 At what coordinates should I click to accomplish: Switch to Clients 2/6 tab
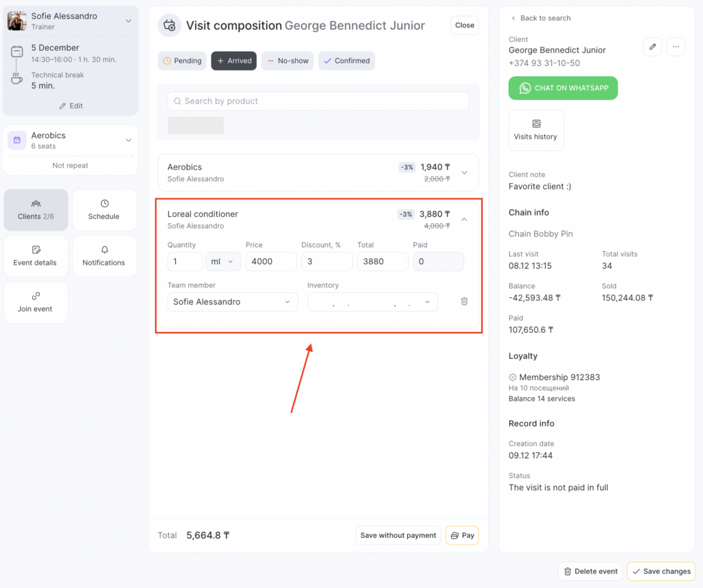36,209
